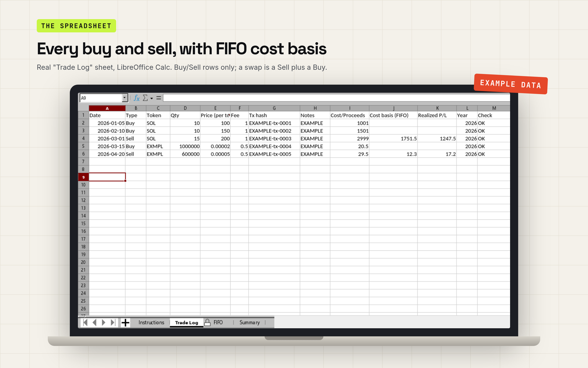Click the Date header cell
This screenshot has height=368, width=588.
point(107,116)
